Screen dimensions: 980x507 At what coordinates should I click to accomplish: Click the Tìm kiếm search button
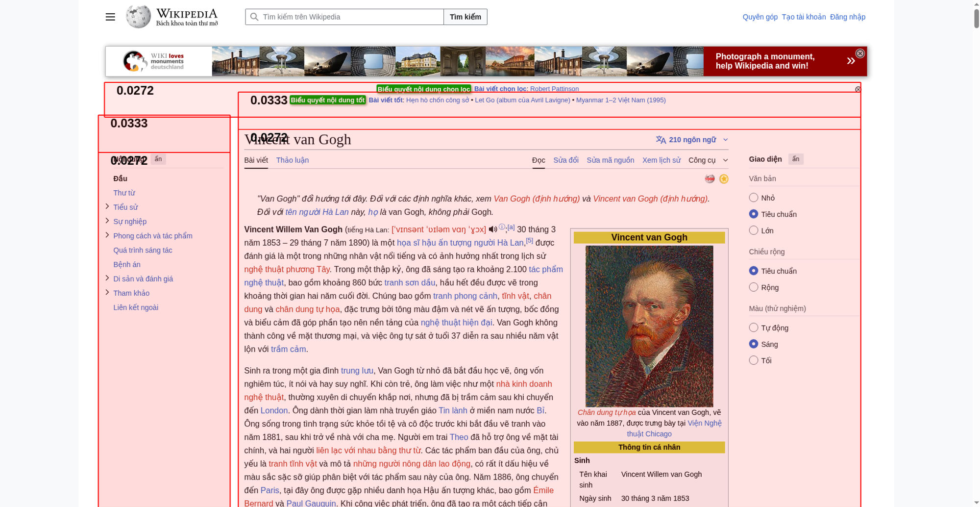coord(465,17)
